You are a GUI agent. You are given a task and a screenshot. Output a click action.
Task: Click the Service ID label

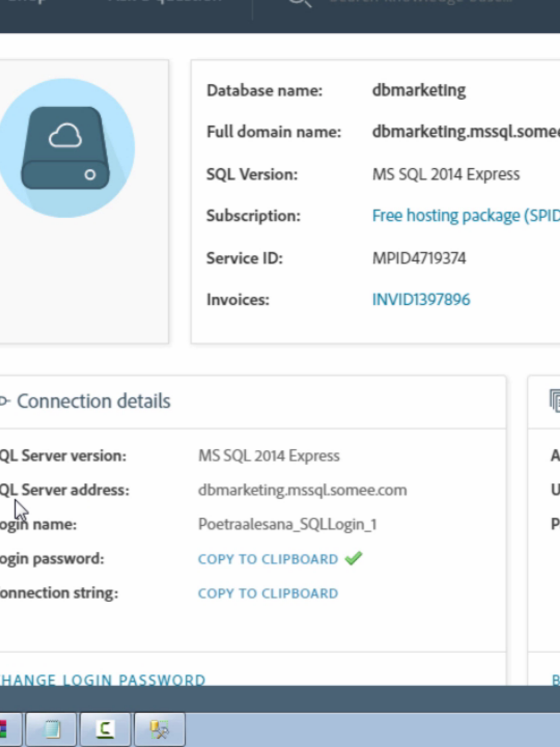[244, 258]
